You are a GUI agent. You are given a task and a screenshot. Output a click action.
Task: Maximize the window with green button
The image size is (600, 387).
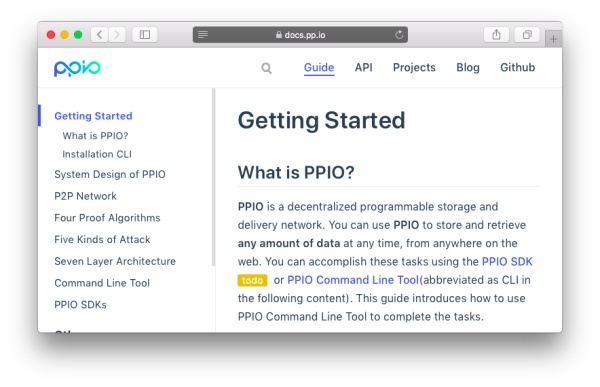pos(78,35)
